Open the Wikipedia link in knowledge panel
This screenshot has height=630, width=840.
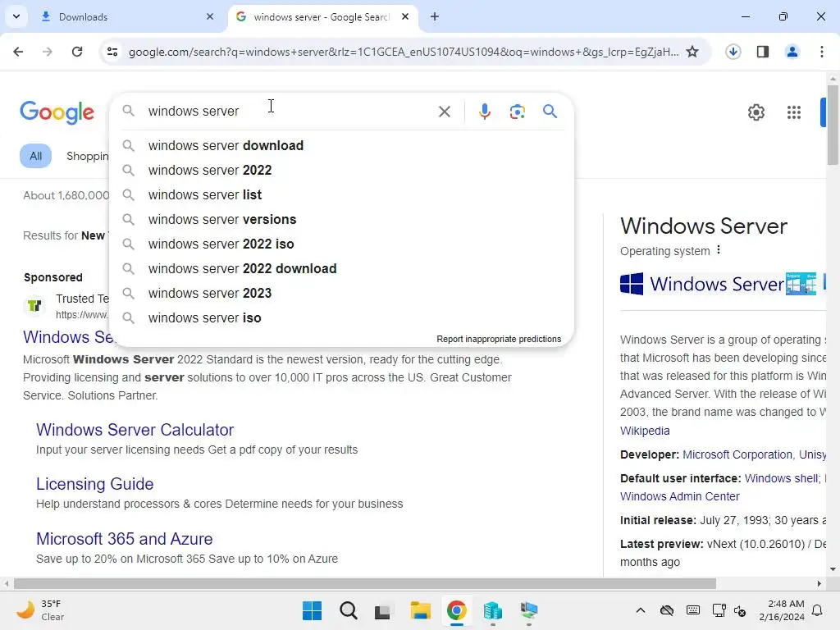pos(645,431)
